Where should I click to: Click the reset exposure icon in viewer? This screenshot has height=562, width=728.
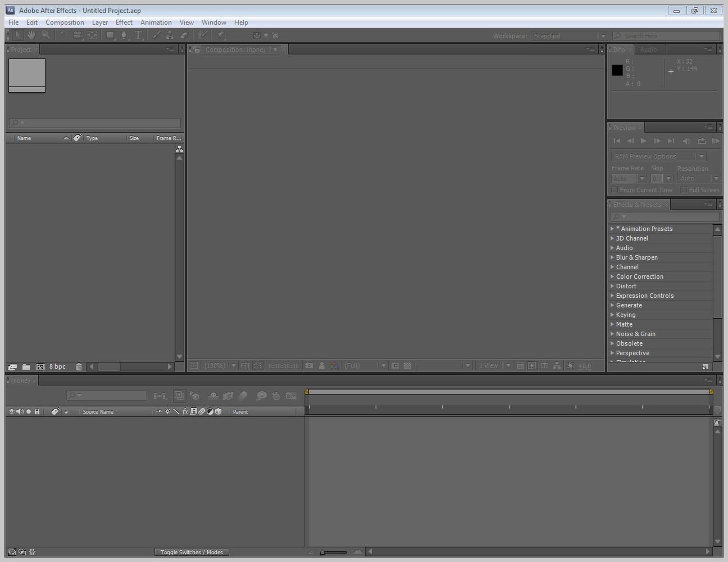570,365
